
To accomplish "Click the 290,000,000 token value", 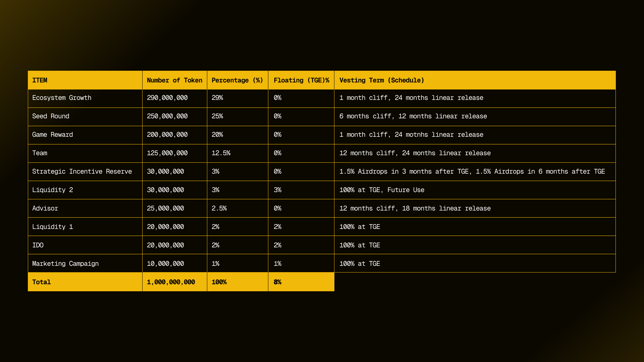I will 167,98.
